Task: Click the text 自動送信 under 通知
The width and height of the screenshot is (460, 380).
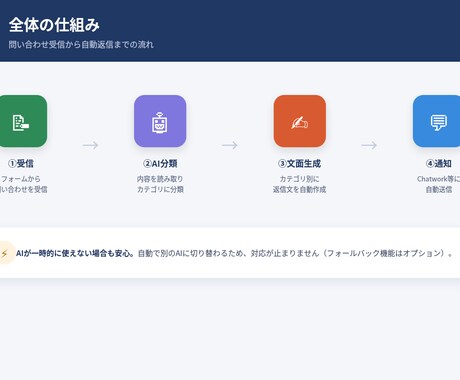Action: [x=439, y=189]
